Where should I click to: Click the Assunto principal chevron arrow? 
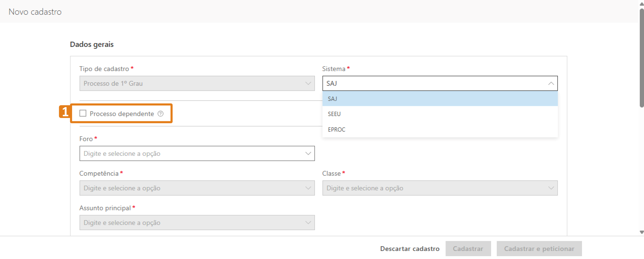(308, 222)
